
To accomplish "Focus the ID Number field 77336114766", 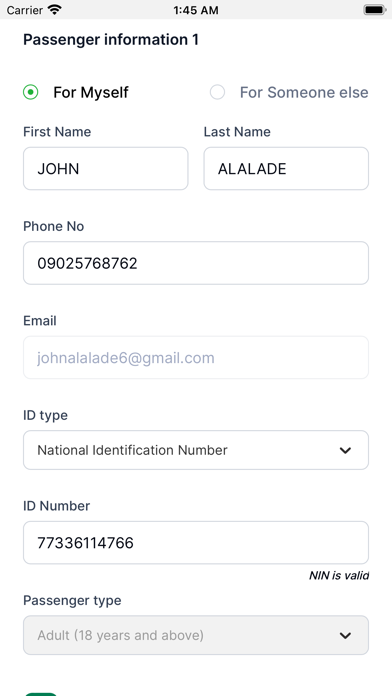I will click(196, 543).
